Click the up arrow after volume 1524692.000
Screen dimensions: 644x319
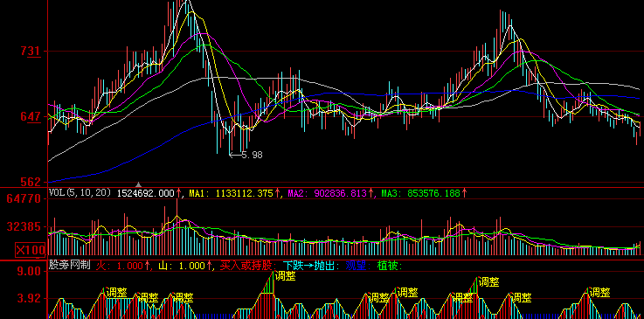(x=178, y=193)
